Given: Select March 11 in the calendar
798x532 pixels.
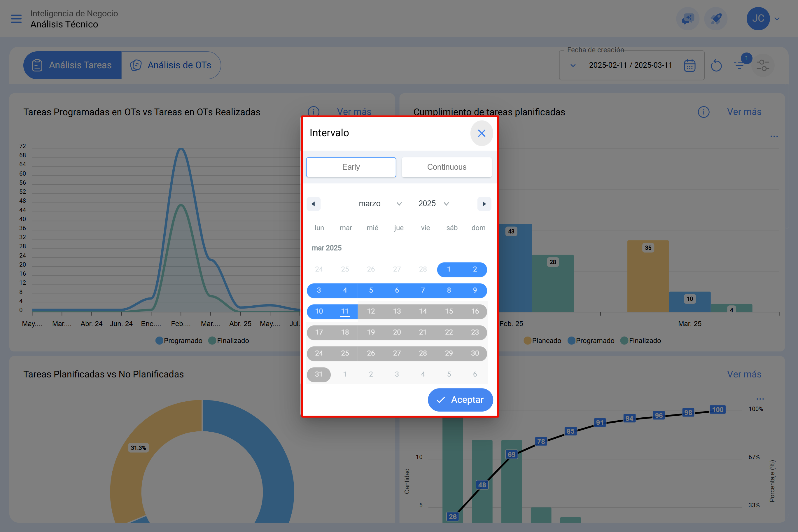Looking at the screenshot, I should coord(345,311).
